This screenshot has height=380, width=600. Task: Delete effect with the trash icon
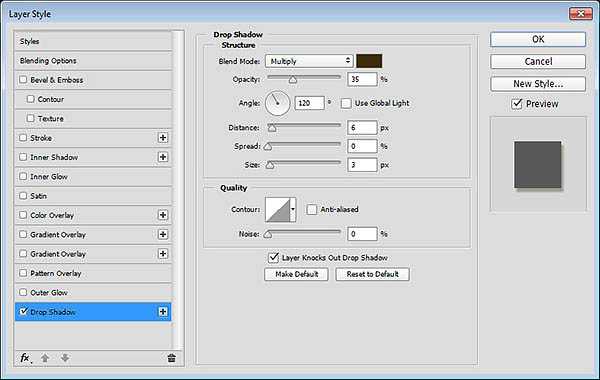click(x=171, y=358)
